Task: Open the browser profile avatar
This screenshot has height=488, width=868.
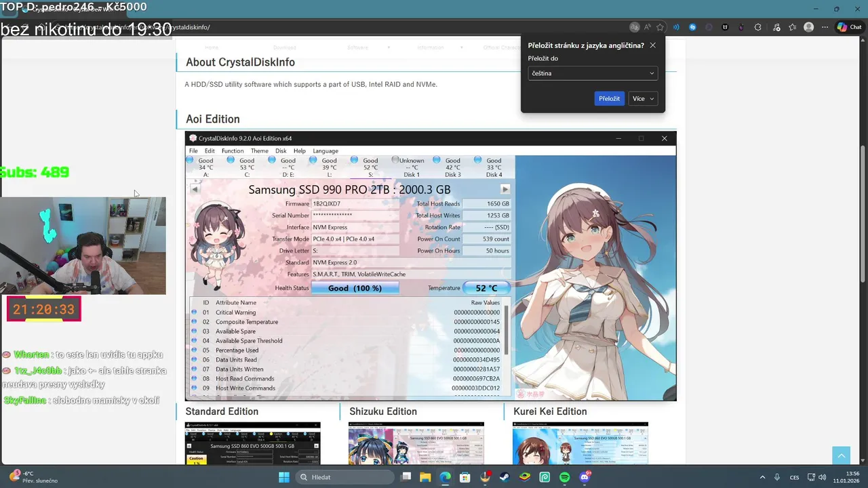Action: tap(808, 27)
